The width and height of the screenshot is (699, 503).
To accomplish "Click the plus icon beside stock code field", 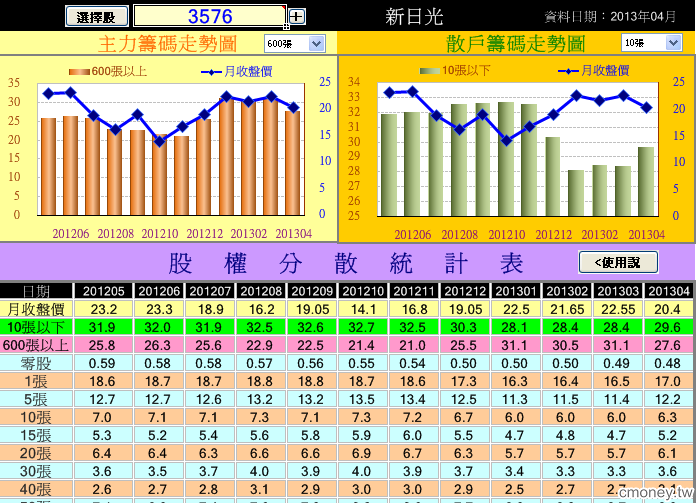I will (296, 17).
